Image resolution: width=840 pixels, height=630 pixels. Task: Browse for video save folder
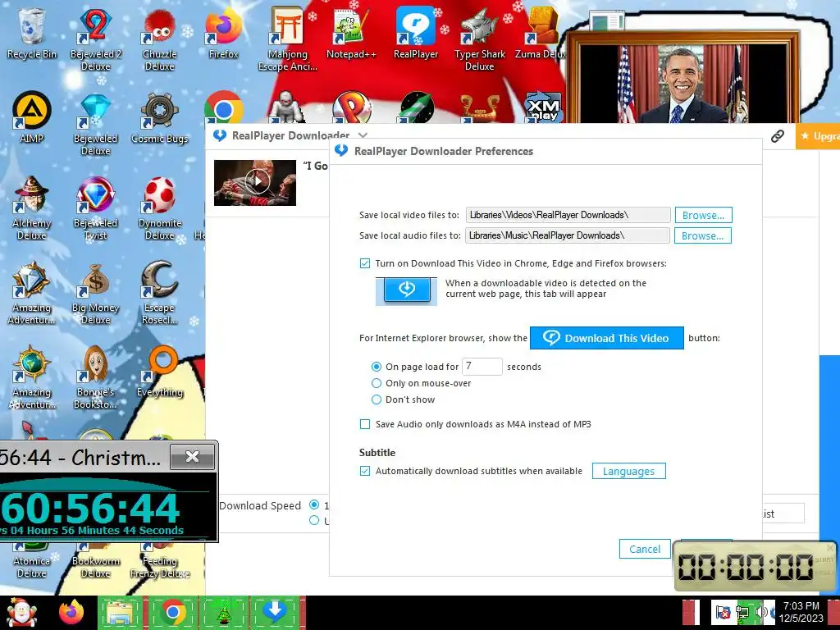tap(703, 216)
